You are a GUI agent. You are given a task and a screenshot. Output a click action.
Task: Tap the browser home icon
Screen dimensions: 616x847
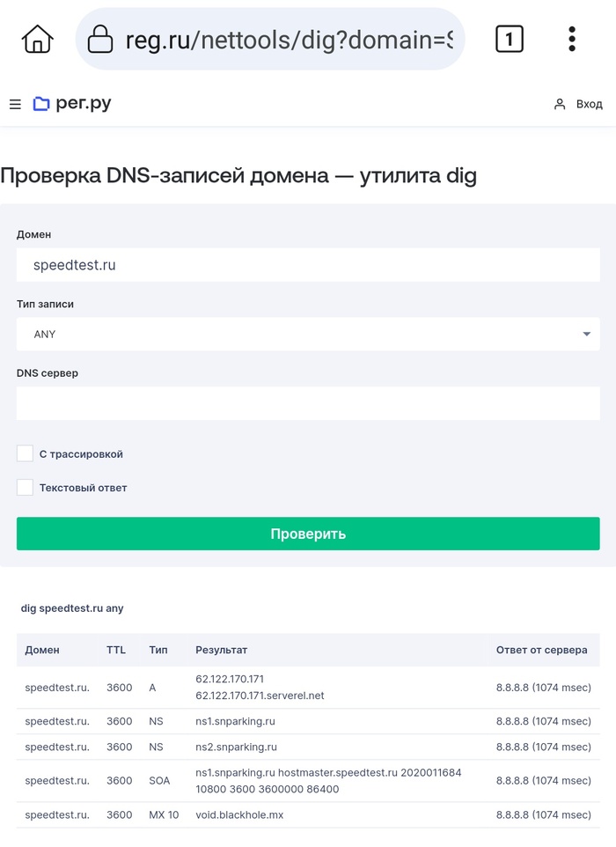coord(38,39)
